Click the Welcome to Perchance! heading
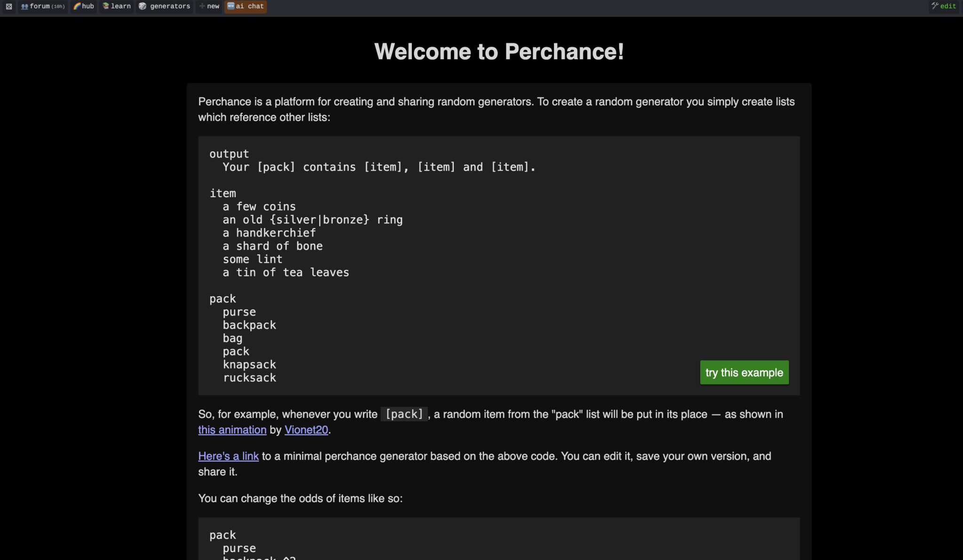963x560 pixels. 499,52
